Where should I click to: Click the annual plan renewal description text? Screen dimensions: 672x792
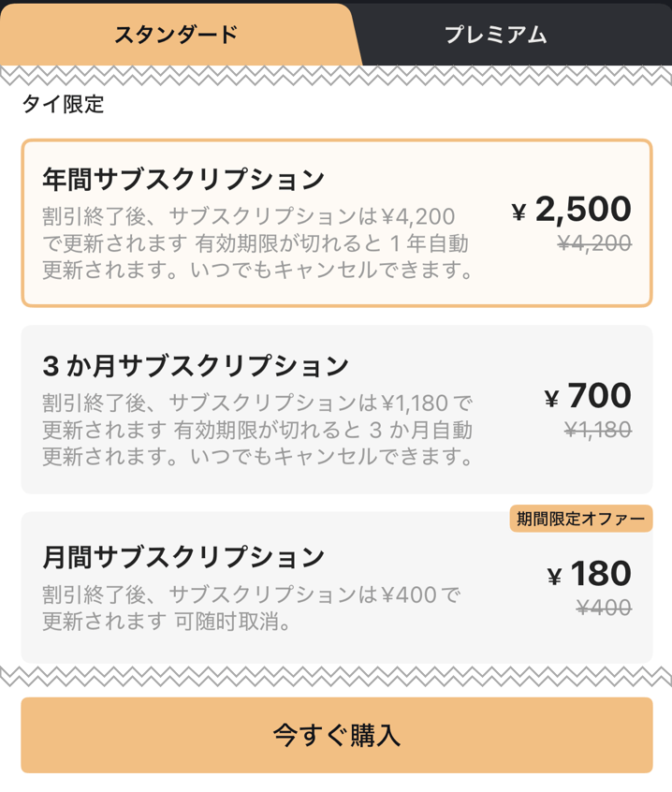pyautogui.click(x=256, y=244)
